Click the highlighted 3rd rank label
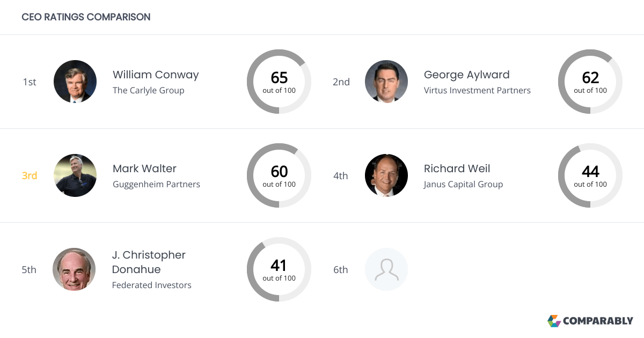Viewport: 644px width, 338px height. (x=30, y=175)
